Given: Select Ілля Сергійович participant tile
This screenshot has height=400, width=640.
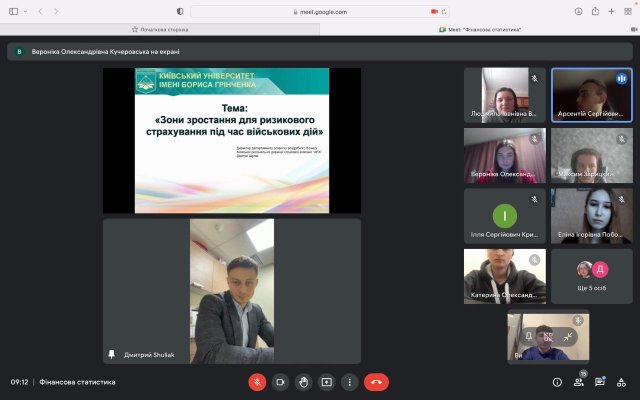Looking at the screenshot, I should point(505,216).
